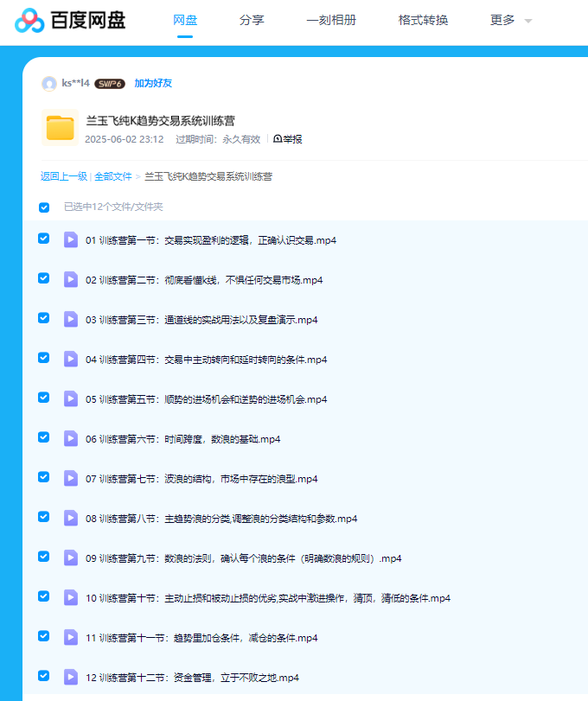Uncheck the select-all files checkbox
Image resolution: width=588 pixels, height=701 pixels.
(44, 207)
